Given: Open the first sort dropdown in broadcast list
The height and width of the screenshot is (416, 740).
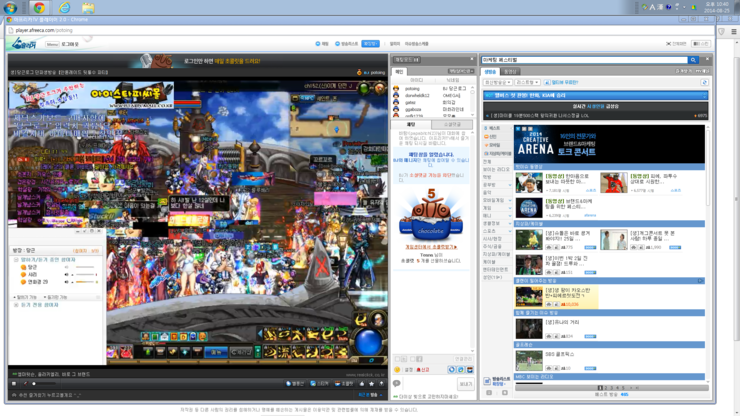Looking at the screenshot, I should [498, 82].
